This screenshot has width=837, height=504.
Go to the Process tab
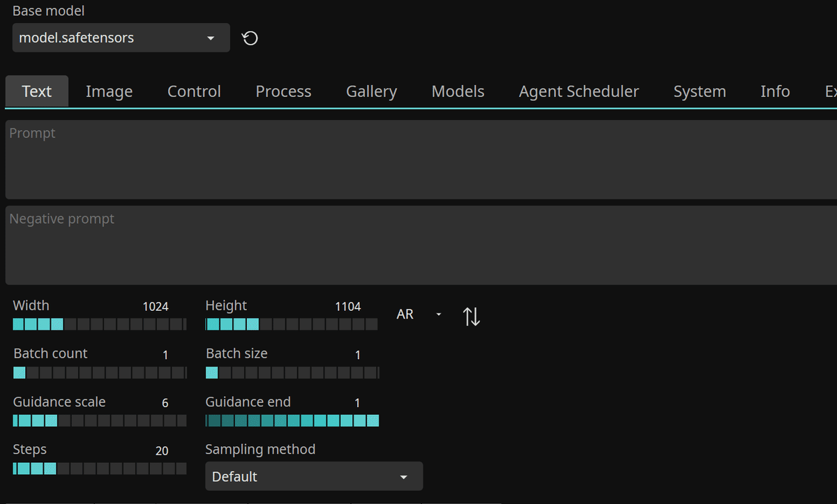[x=283, y=91]
